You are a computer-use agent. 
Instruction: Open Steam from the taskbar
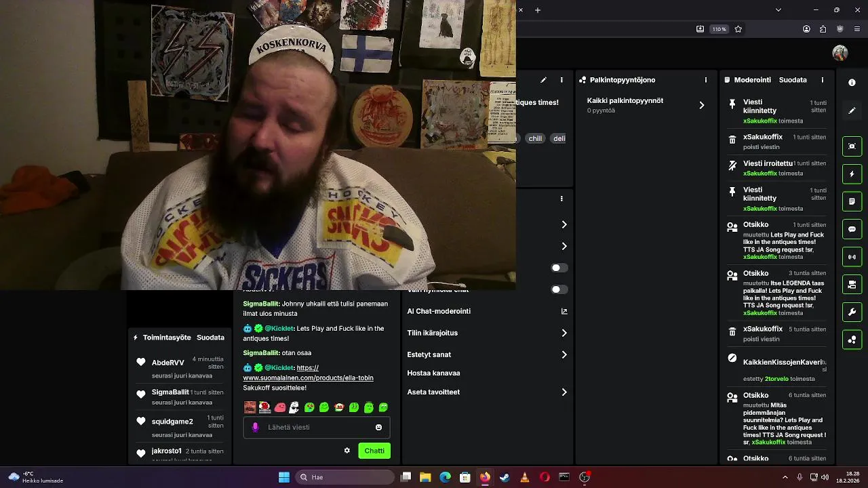point(505,477)
